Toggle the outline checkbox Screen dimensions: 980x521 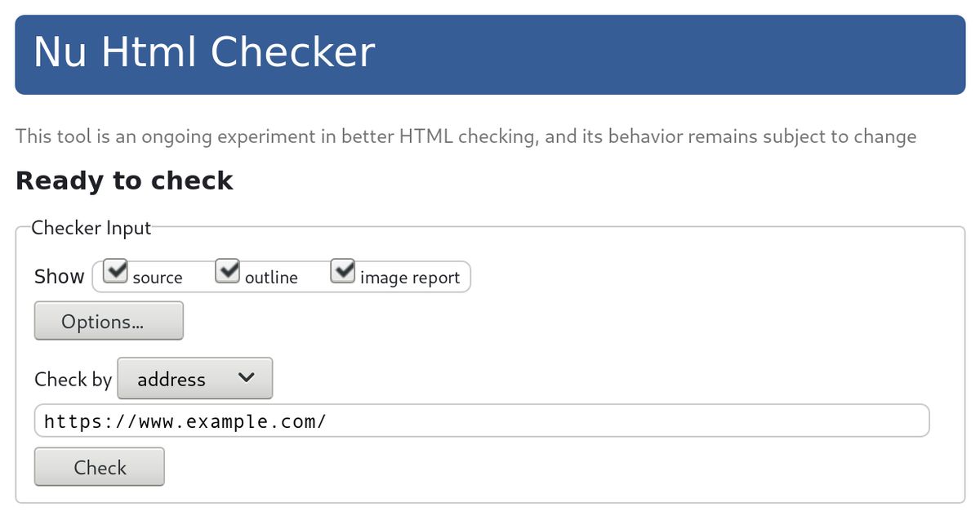[228, 271]
